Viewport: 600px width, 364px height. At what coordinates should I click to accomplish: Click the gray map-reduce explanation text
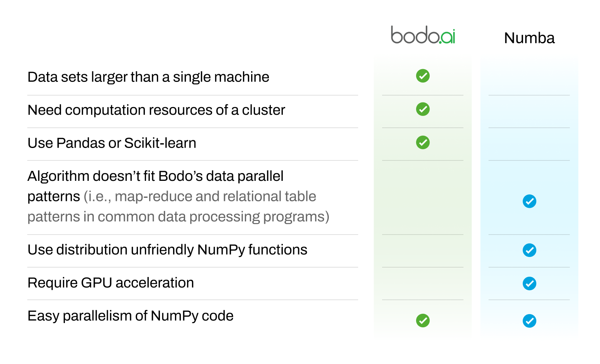tap(178, 206)
